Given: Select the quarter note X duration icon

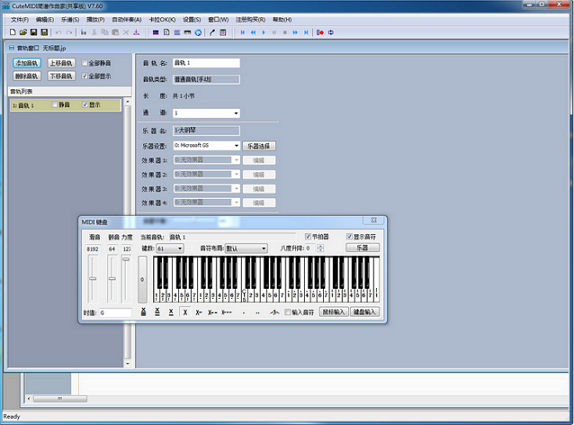Looking at the screenshot, I should coord(185,312).
